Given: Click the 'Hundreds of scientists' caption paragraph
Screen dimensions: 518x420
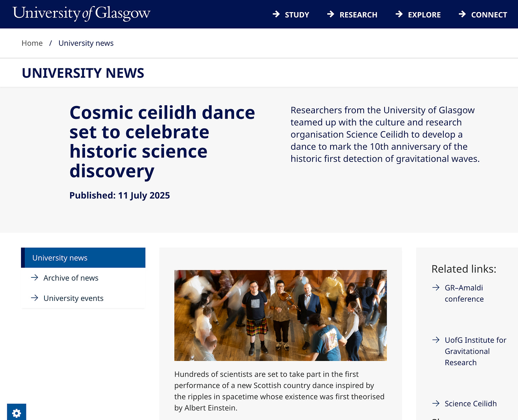Looking at the screenshot, I should pos(279,391).
